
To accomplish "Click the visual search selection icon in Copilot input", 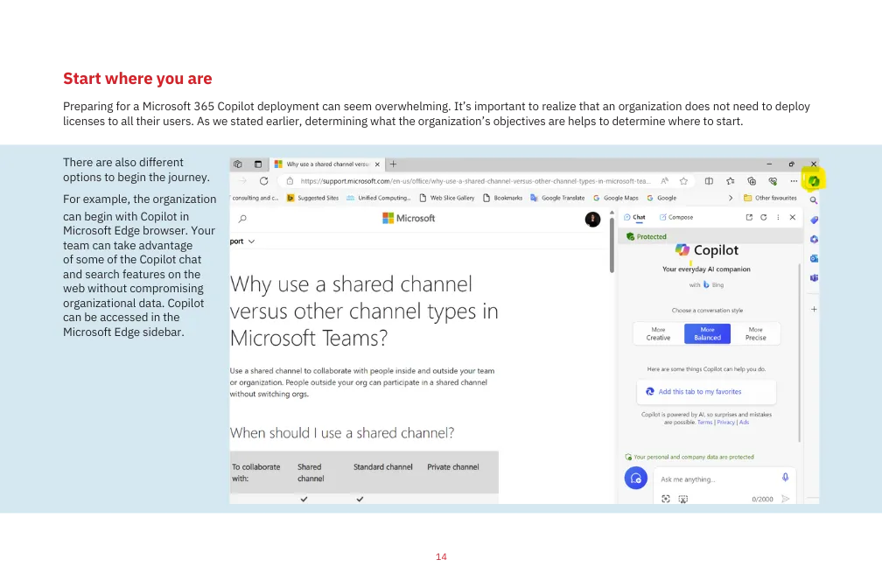I will [682, 499].
